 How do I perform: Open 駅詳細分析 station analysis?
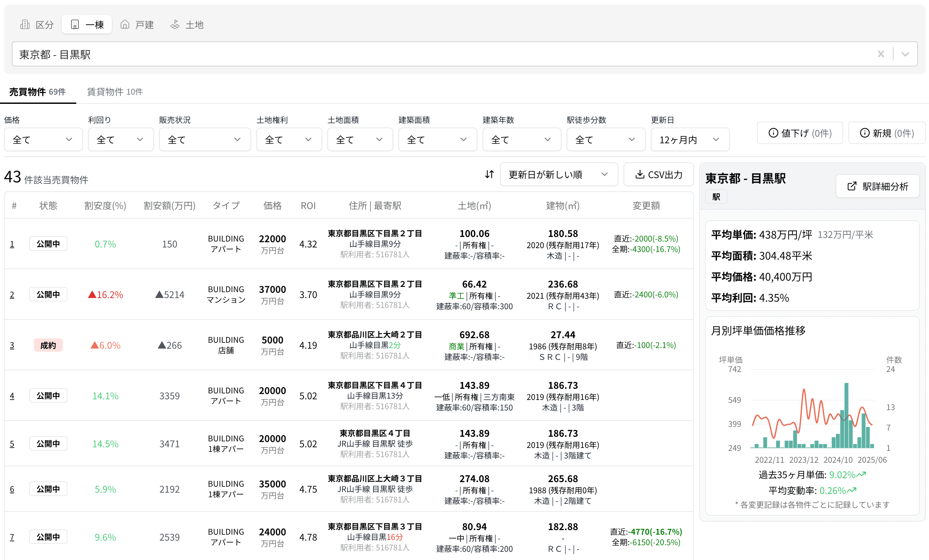coord(877,186)
